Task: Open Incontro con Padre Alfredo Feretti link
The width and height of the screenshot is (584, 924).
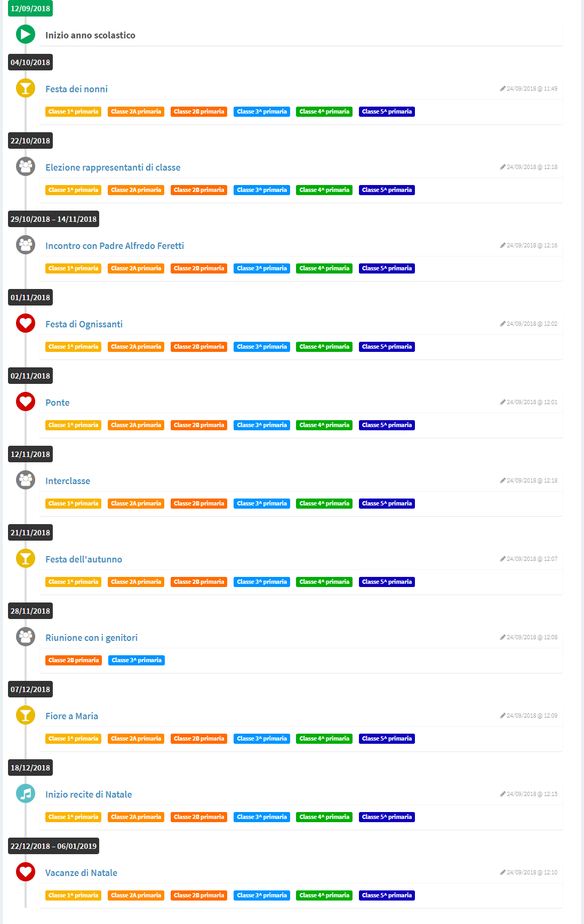Action: (115, 246)
